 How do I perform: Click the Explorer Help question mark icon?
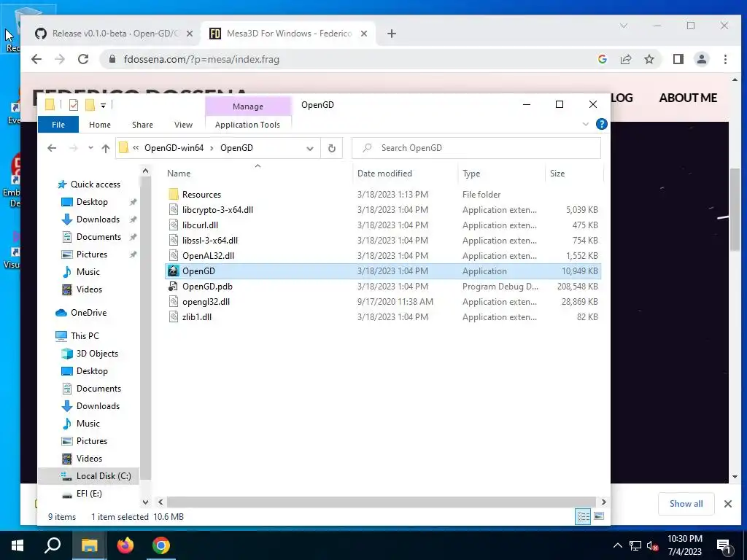tap(601, 124)
